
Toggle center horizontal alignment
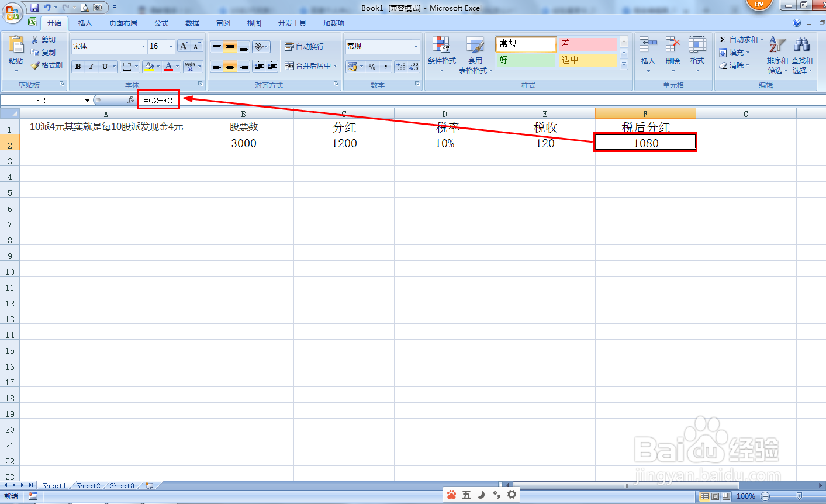[230, 66]
